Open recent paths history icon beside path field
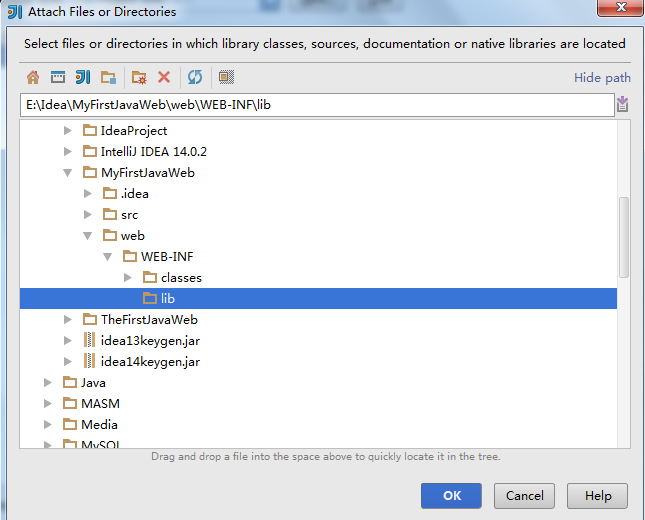 tap(622, 104)
